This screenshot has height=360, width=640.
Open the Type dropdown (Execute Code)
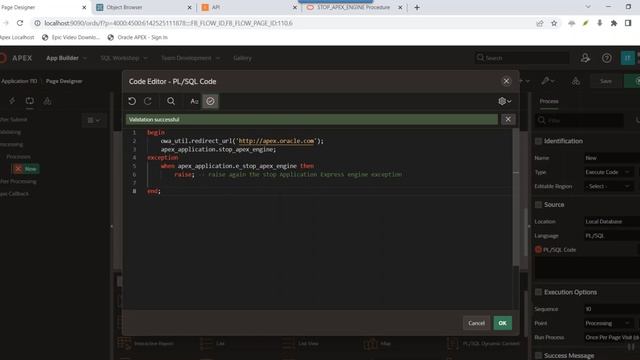click(x=608, y=172)
